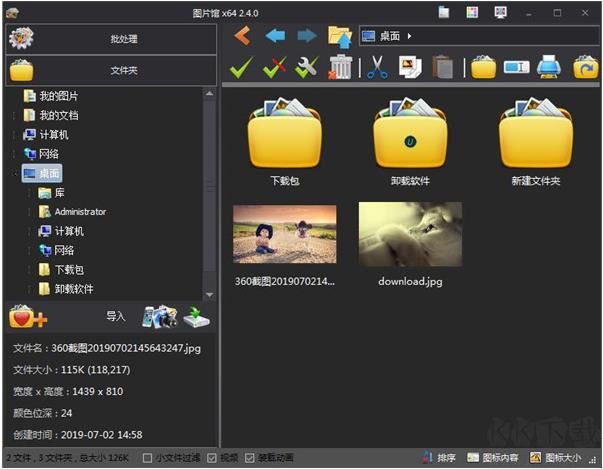Click the 导入 import label

(x=116, y=316)
